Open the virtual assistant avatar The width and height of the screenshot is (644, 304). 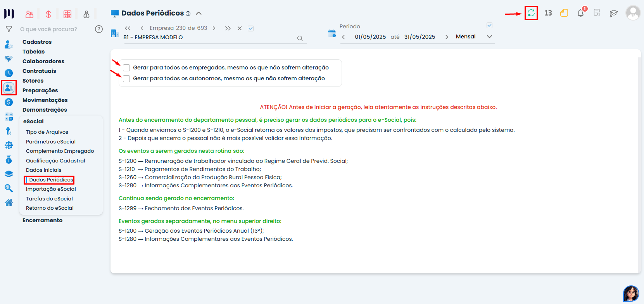pos(631,294)
